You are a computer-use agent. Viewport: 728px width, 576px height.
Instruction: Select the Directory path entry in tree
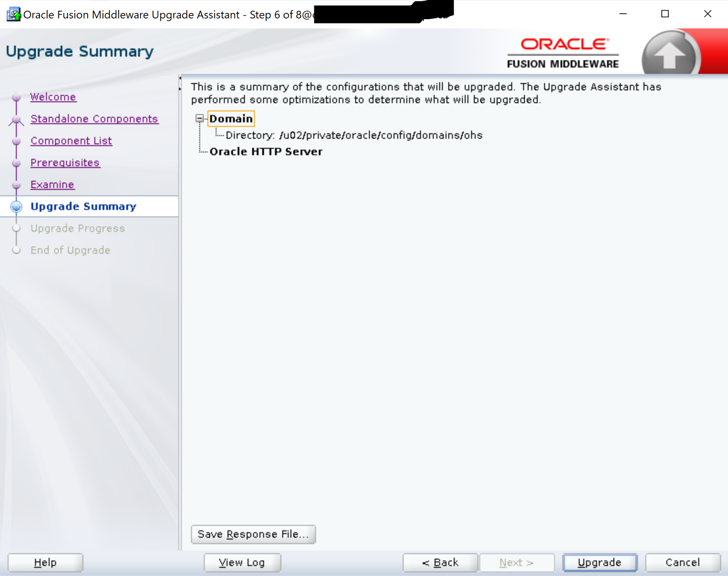coord(353,135)
